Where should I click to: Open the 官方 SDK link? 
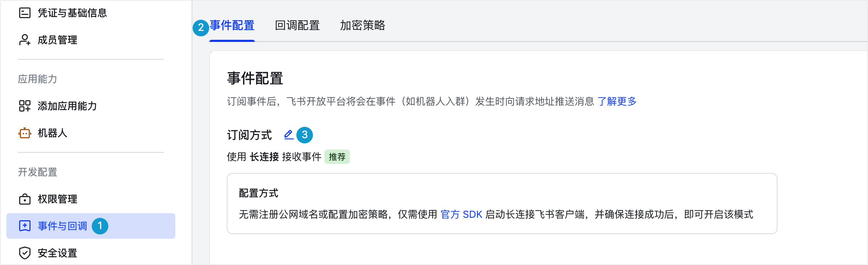(x=461, y=214)
